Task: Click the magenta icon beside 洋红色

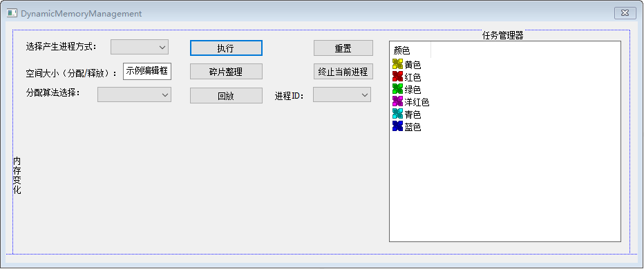Action: [397, 101]
